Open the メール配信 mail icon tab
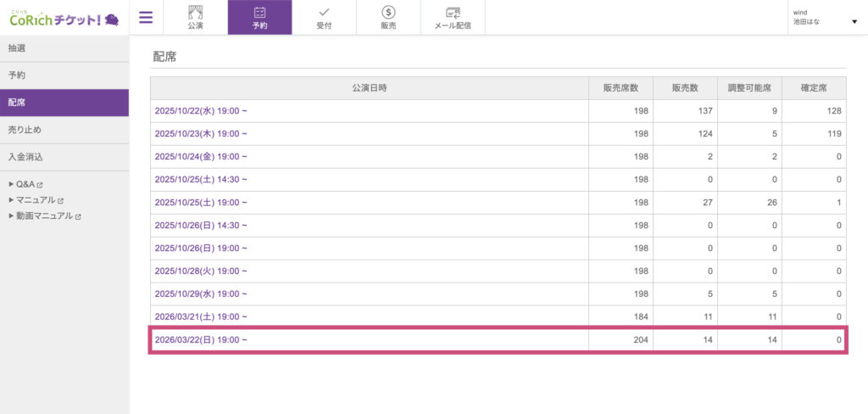The image size is (868, 414). [x=453, y=17]
